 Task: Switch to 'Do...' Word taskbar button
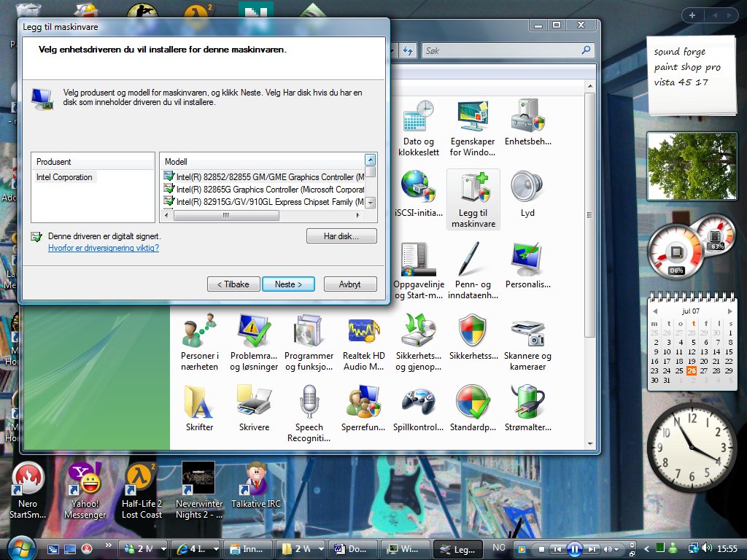354,549
